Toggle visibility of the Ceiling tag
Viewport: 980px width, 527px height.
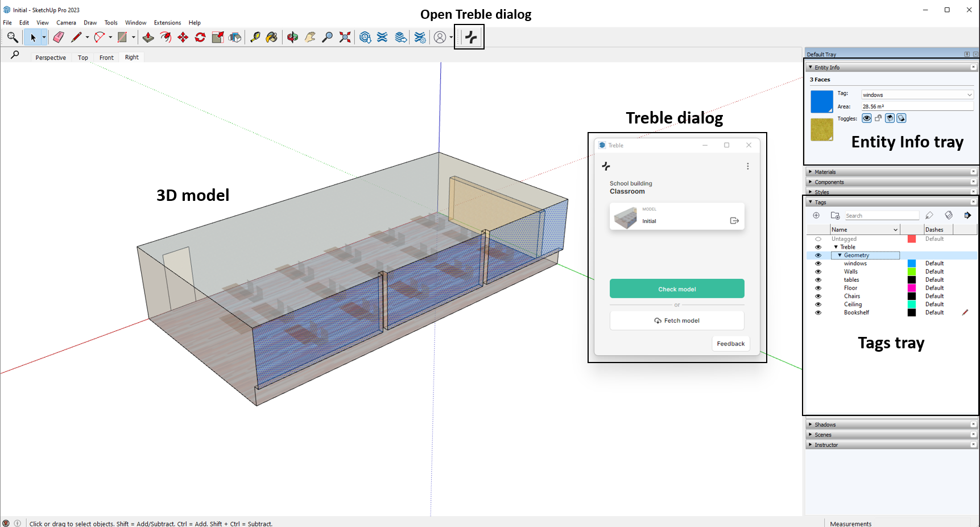[818, 304]
